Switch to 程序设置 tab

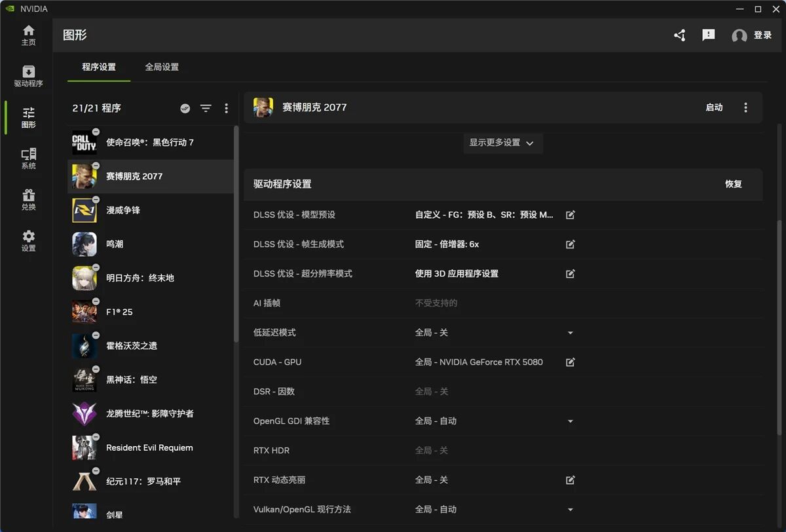point(99,67)
